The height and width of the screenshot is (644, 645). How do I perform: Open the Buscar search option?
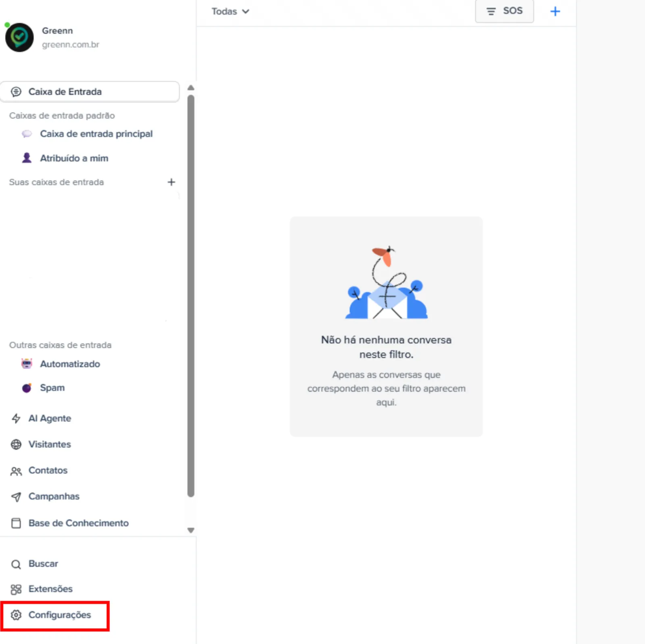point(43,564)
